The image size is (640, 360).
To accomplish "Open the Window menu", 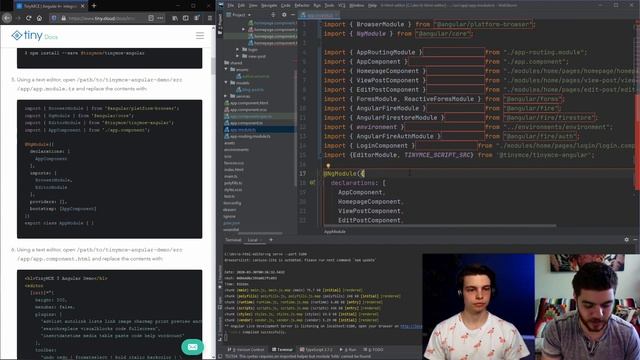I will click(357, 5).
